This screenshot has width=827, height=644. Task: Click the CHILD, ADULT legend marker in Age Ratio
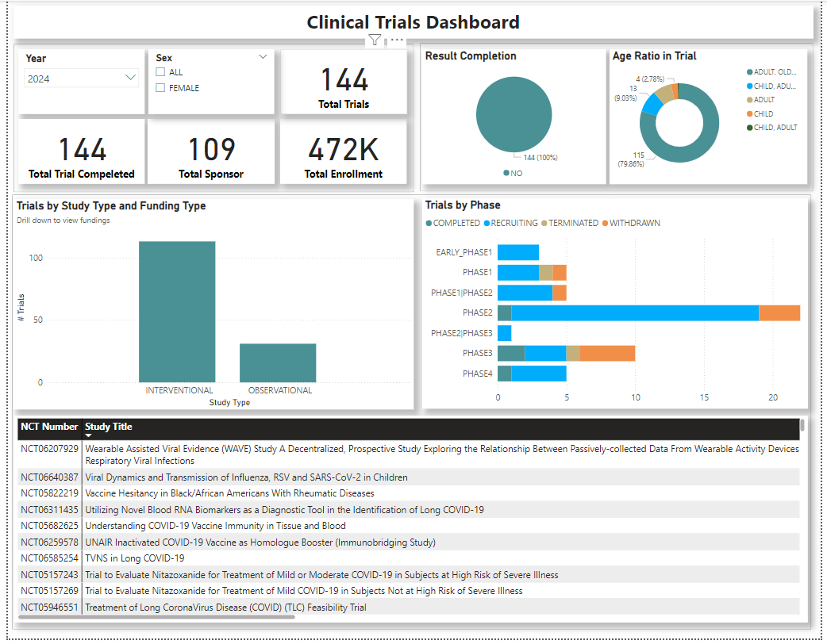coord(751,127)
